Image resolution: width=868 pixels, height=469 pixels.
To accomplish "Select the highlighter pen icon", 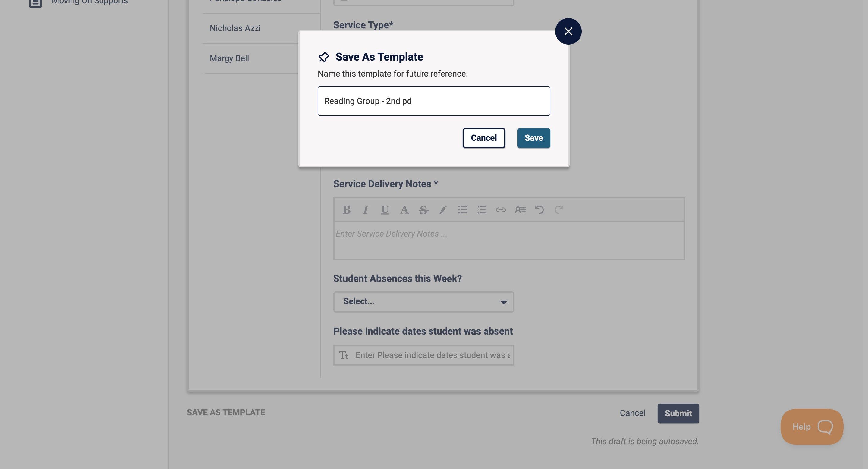I will 443,210.
